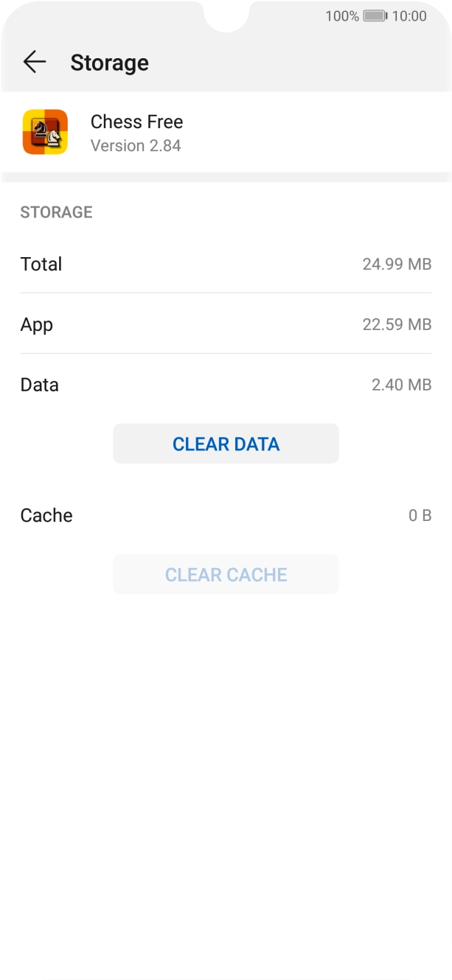Viewport: 452px width, 980px height.
Task: Tap the Chess Free app name
Action: [x=136, y=122]
